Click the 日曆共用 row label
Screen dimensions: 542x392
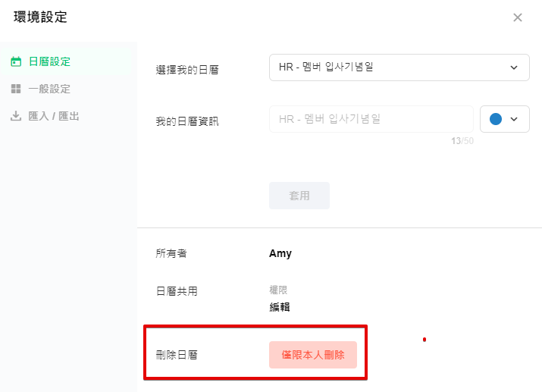pyautogui.click(x=177, y=291)
